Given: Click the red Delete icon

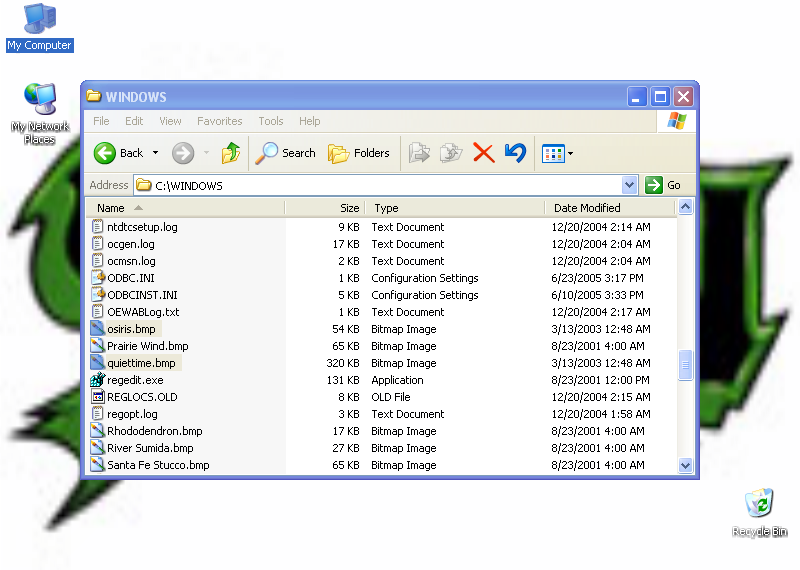Looking at the screenshot, I should (x=483, y=153).
